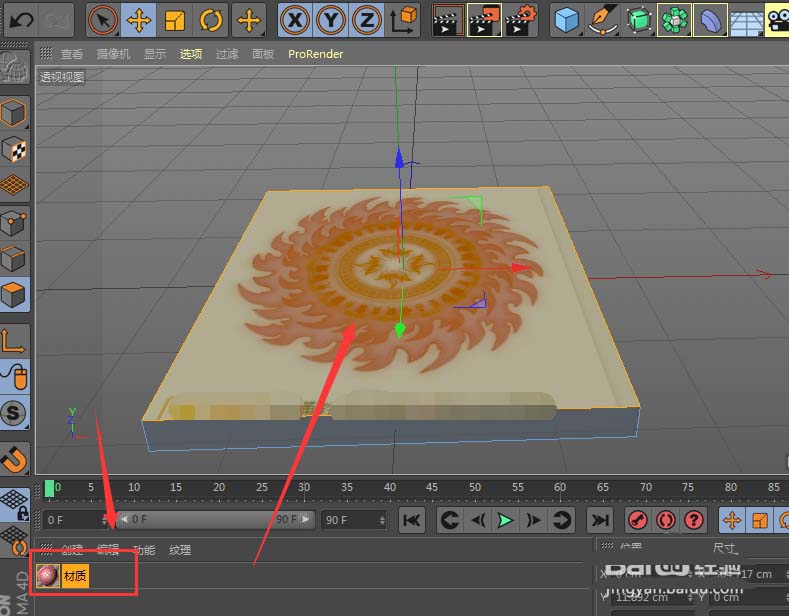Image resolution: width=789 pixels, height=616 pixels.
Task: Toggle scale keyframe recording icon
Action: (759, 520)
